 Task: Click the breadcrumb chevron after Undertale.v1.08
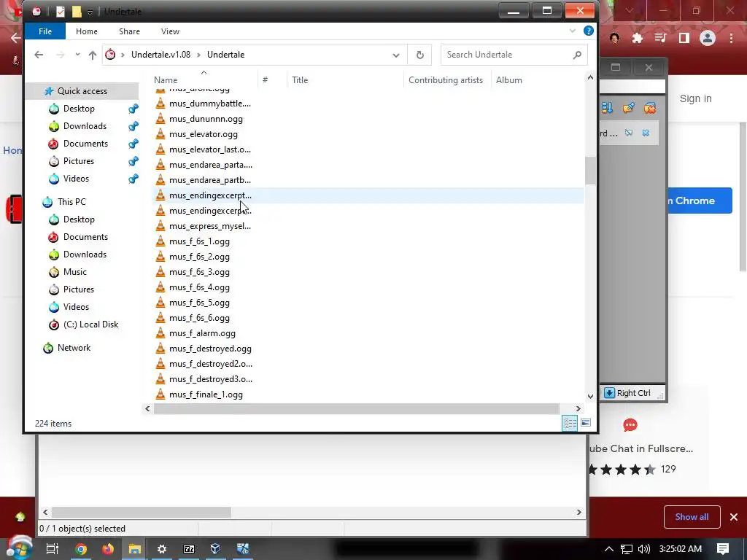198,55
